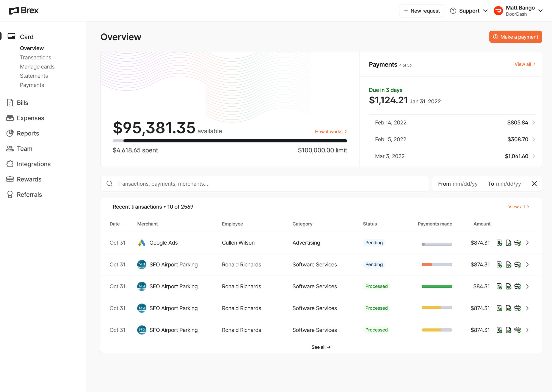Select Manage cards in the Card submenu
Screen dimensions: 552x392
click(x=37, y=67)
